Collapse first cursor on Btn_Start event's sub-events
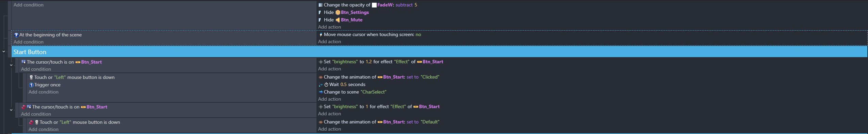Image resolution: width=868 pixels, height=134 pixels. [x=11, y=65]
